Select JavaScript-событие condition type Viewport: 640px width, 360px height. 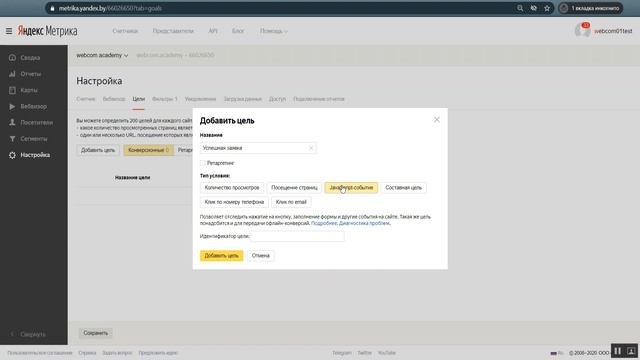[x=351, y=188]
